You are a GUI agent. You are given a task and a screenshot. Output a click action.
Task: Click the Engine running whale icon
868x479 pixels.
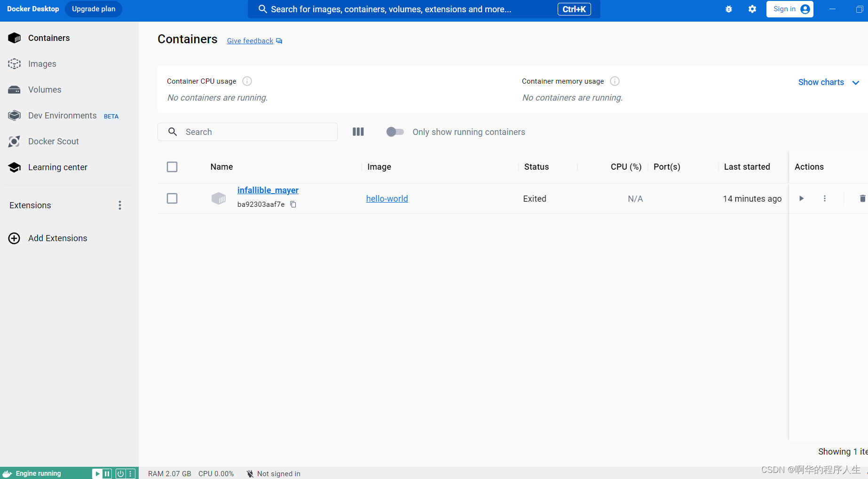pyautogui.click(x=7, y=474)
